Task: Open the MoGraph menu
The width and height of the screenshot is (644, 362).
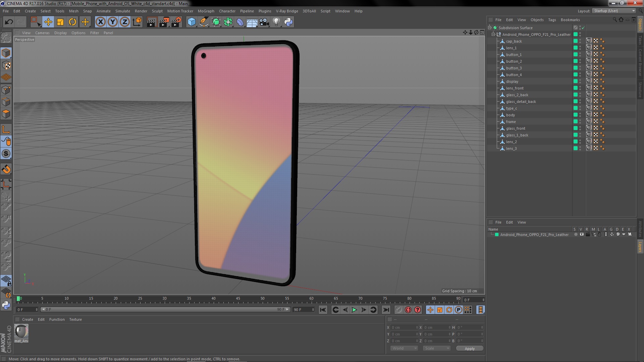Action: (x=206, y=11)
